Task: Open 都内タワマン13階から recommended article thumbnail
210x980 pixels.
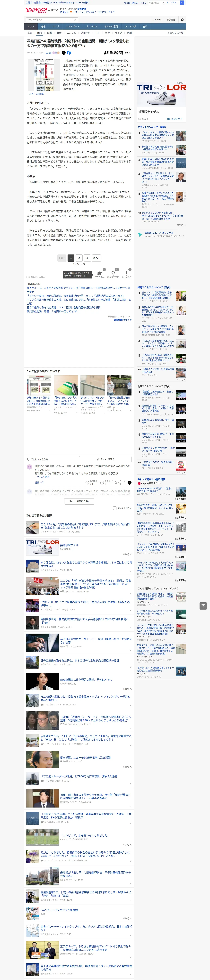Action: [x=92, y=385]
